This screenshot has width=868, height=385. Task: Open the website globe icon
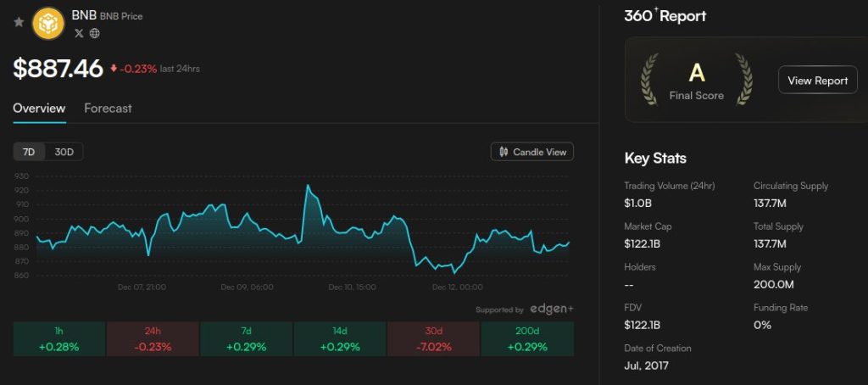pyautogui.click(x=94, y=33)
